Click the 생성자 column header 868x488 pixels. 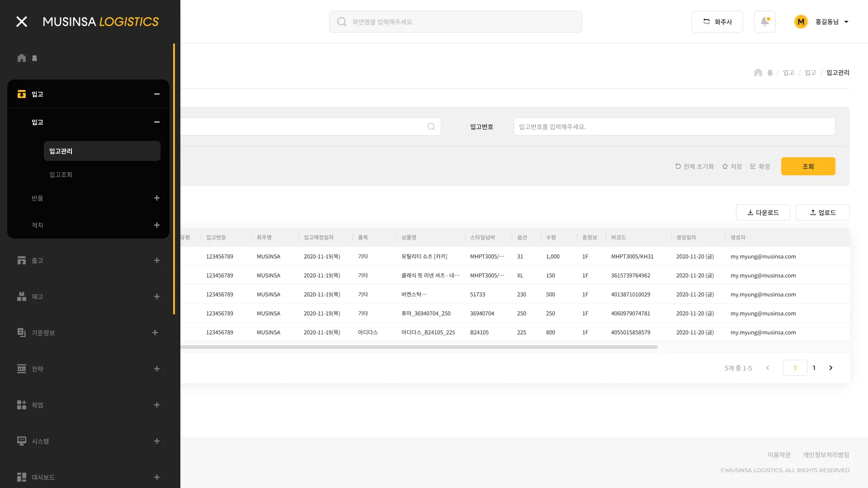[x=738, y=237]
